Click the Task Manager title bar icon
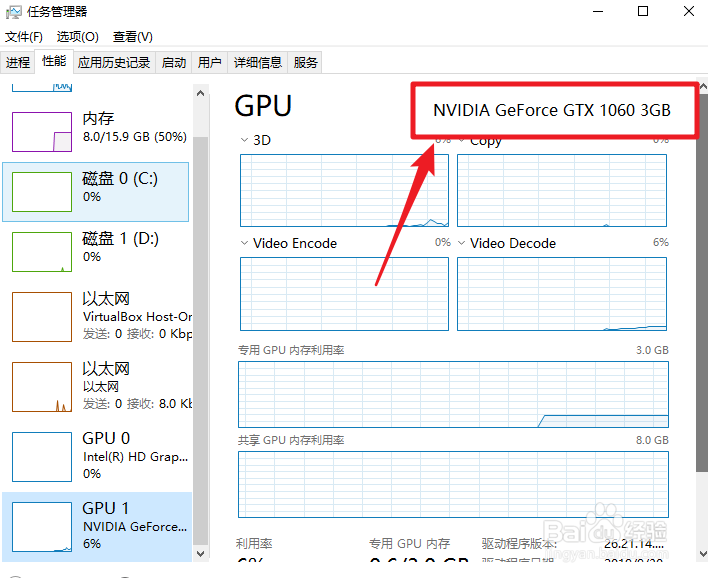The width and height of the screenshot is (708, 578). point(14,12)
